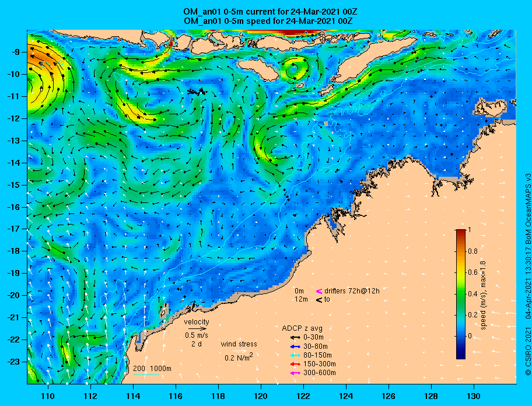Click the '-20' latitude axis label
This screenshot has height=406, width=532.
click(14, 295)
